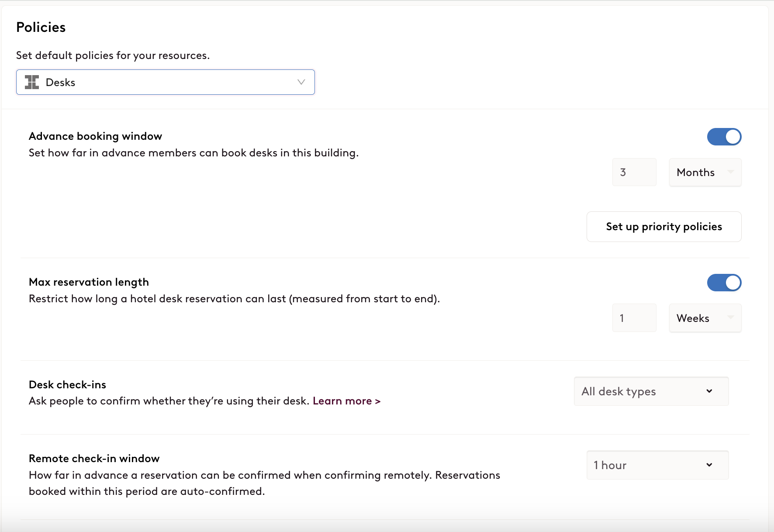Disable the Advance booking window toggle
The width and height of the screenshot is (774, 532).
pyautogui.click(x=724, y=137)
